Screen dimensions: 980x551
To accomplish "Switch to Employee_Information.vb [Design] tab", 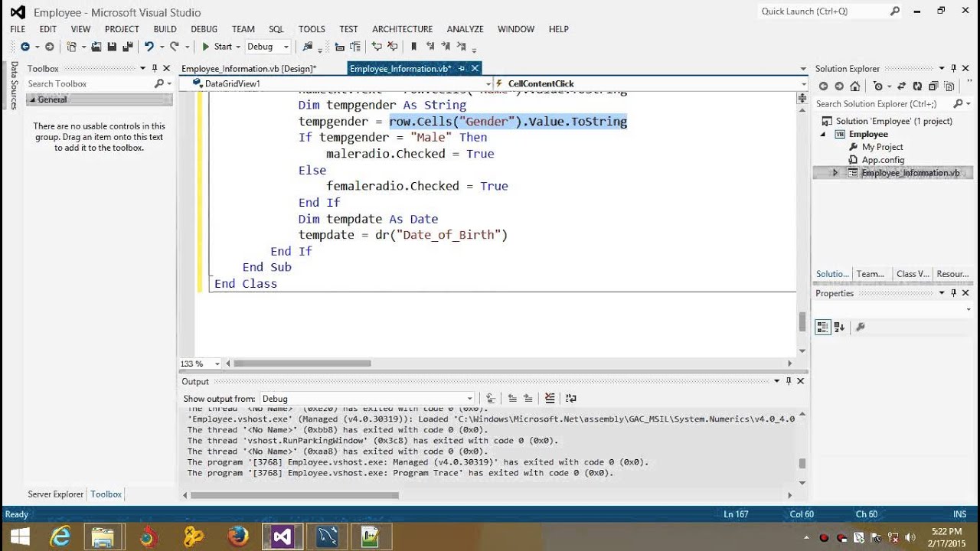I will (249, 68).
